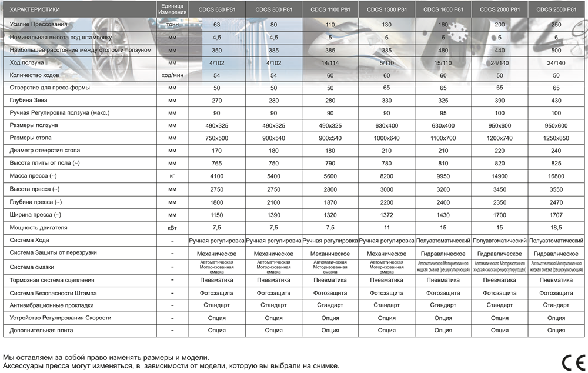Click the CE mark logo

point(574,362)
